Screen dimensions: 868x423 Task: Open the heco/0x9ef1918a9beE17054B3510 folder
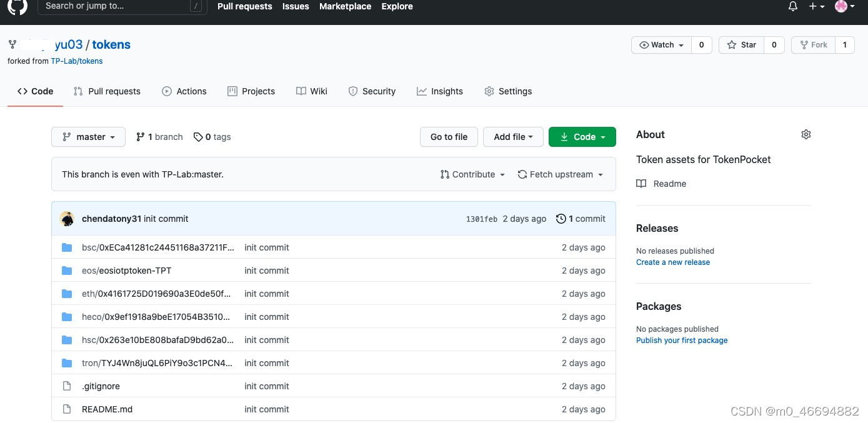pyautogui.click(x=157, y=317)
